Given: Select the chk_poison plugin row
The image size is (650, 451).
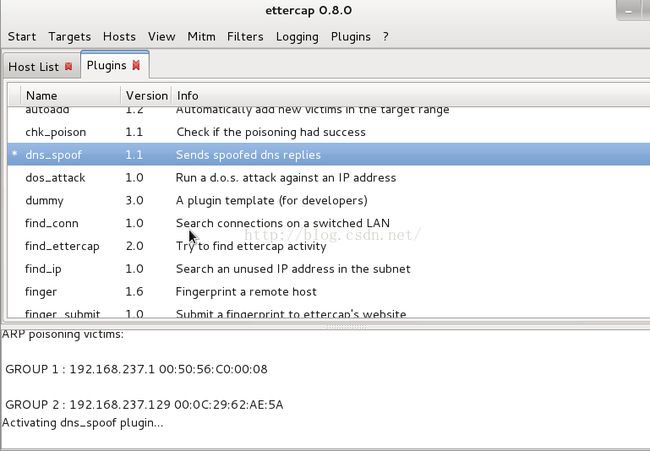Looking at the screenshot, I should click(328, 132).
